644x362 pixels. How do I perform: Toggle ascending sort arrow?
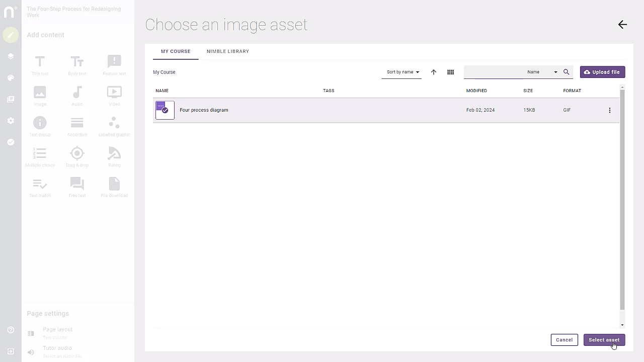click(x=433, y=72)
